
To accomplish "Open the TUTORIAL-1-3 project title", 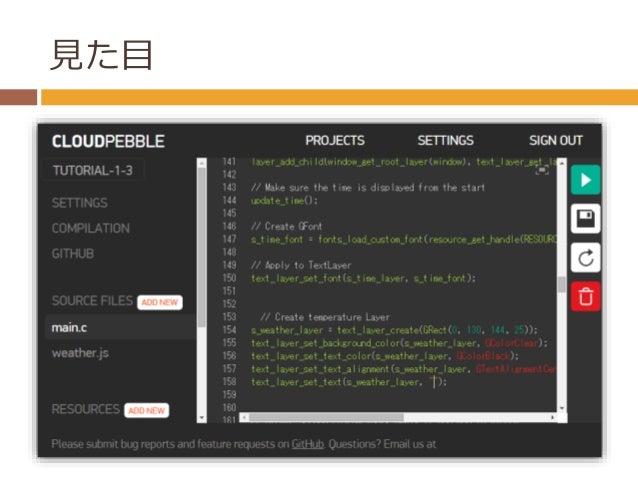I will click(93, 170).
